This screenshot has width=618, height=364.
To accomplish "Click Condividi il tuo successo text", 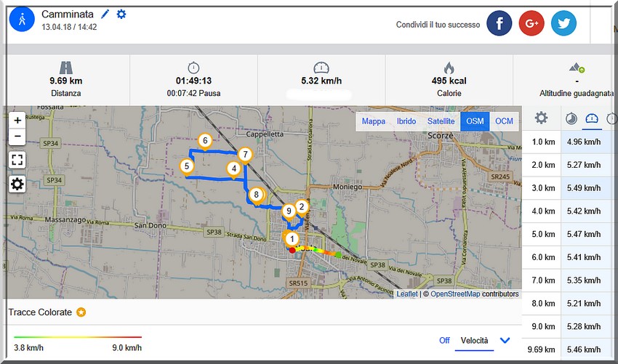I will (438, 25).
